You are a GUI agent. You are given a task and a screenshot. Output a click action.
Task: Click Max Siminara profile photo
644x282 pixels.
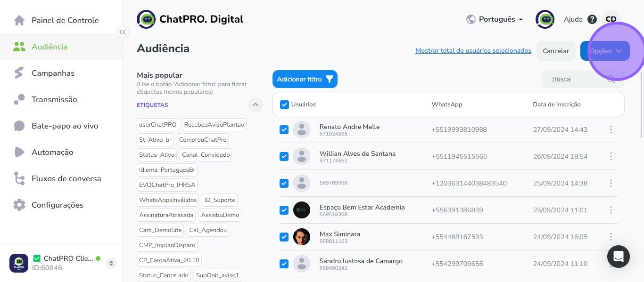click(302, 237)
